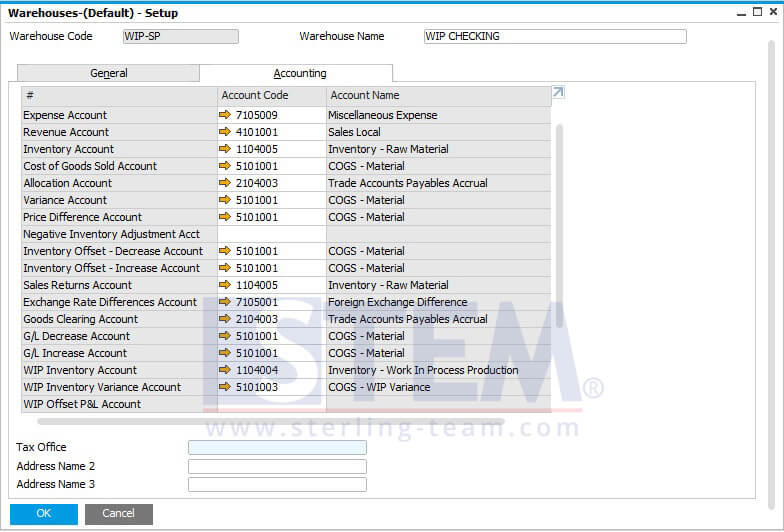Click the orange arrow for Inventory Account 1104005

(x=224, y=149)
